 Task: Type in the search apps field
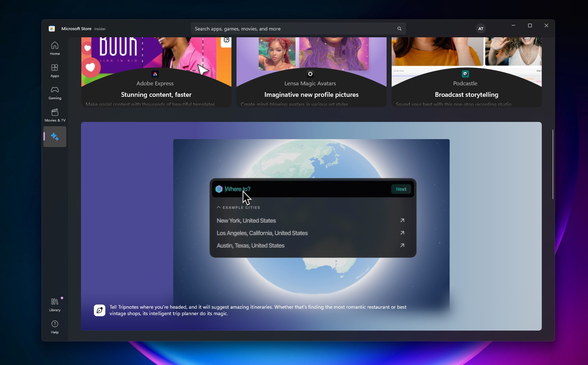tap(294, 29)
